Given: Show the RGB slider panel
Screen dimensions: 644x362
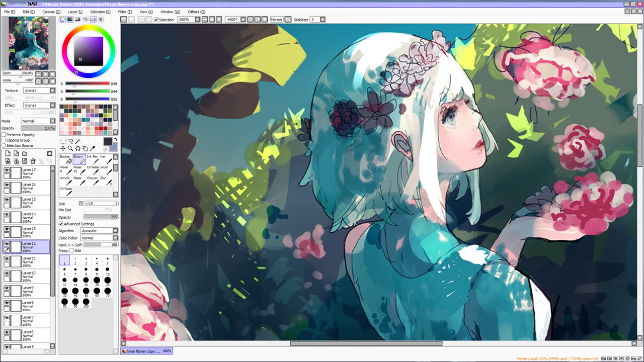Looking at the screenshot, I should (x=70, y=20).
